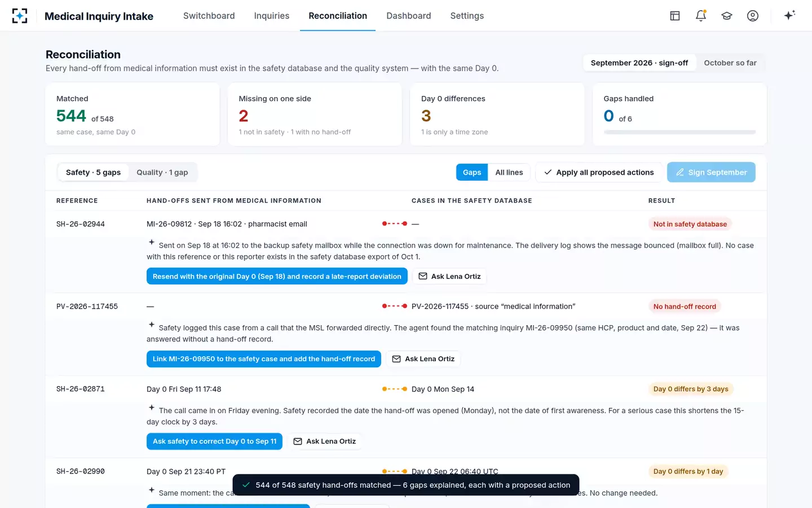Show All lines in the table
812x508 pixels.
pos(509,172)
